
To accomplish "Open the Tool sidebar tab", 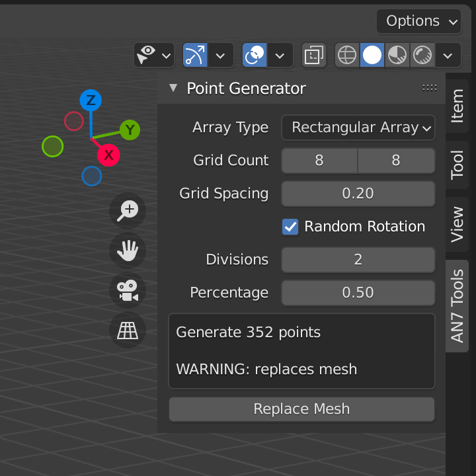I will click(457, 165).
